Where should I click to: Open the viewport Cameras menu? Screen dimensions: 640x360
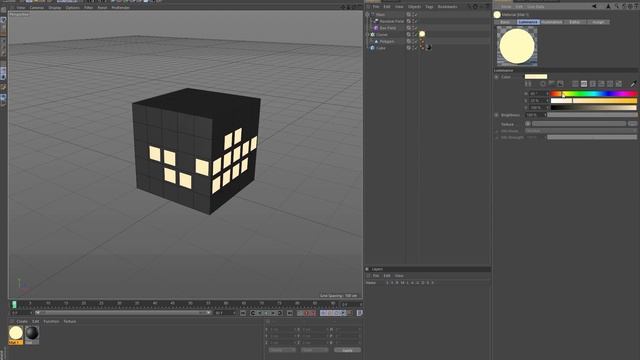pos(37,7)
